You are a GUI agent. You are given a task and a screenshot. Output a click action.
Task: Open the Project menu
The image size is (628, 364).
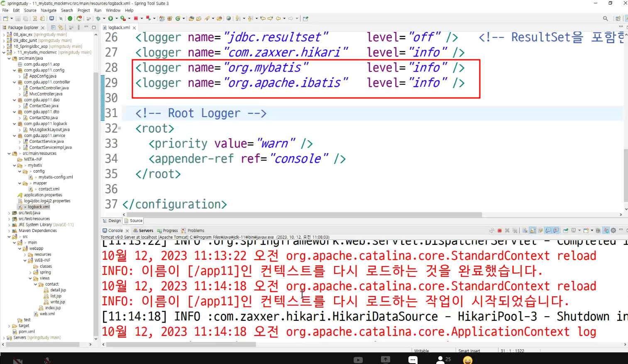click(x=83, y=10)
